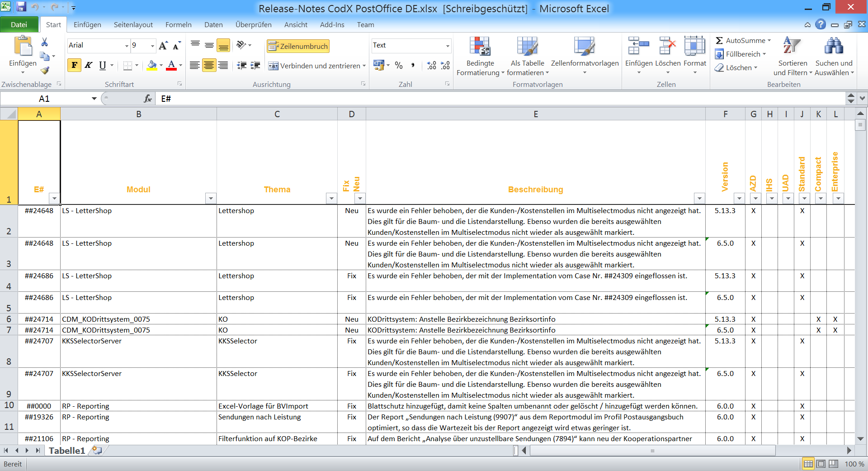Click the Save icon in quick access
The height and width of the screenshot is (471, 868).
[21, 7]
